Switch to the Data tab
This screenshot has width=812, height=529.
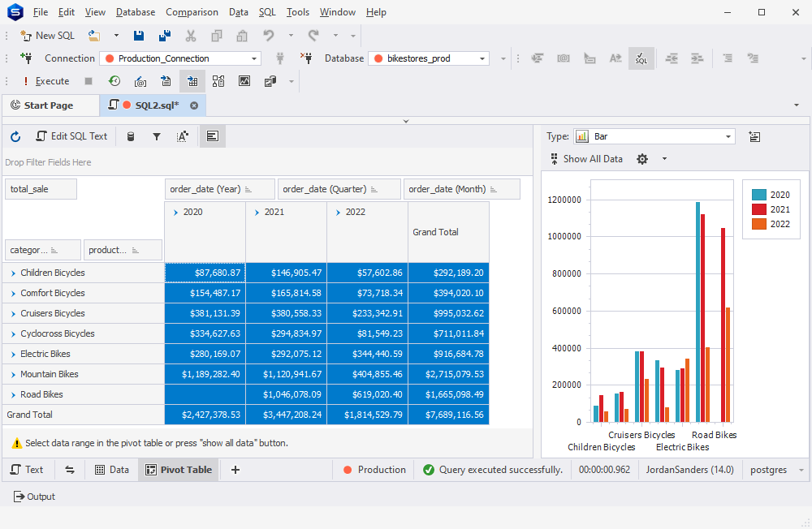(111, 469)
